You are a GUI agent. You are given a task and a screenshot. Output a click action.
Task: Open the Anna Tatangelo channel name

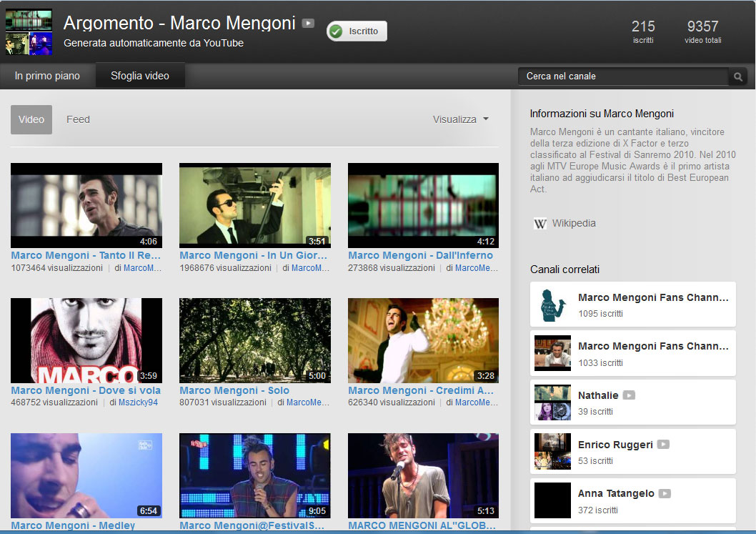(x=616, y=493)
